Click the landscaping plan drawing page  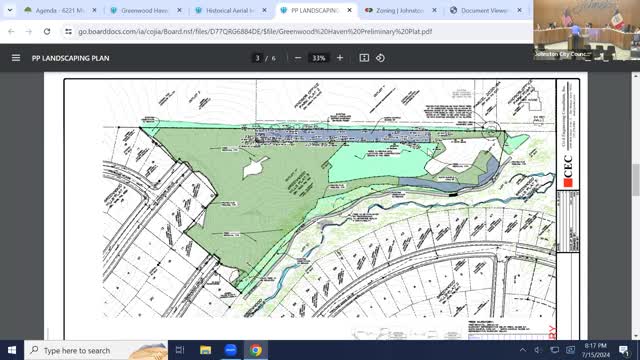316,206
